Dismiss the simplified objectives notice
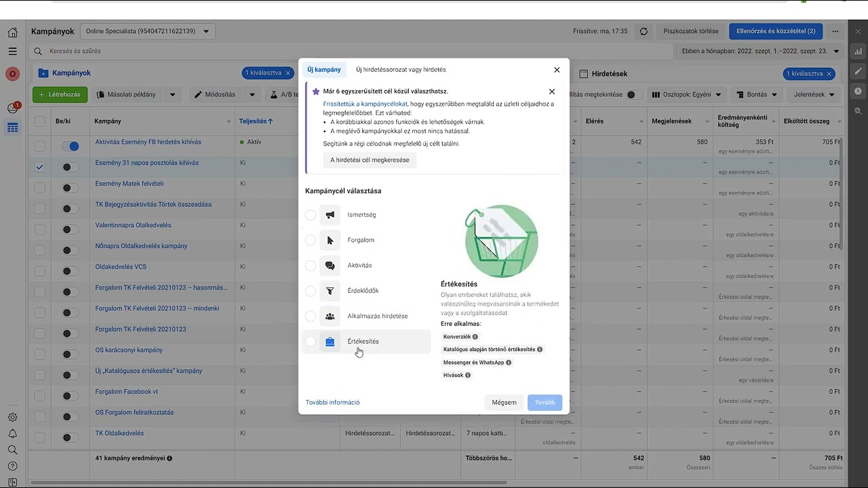 [x=552, y=91]
